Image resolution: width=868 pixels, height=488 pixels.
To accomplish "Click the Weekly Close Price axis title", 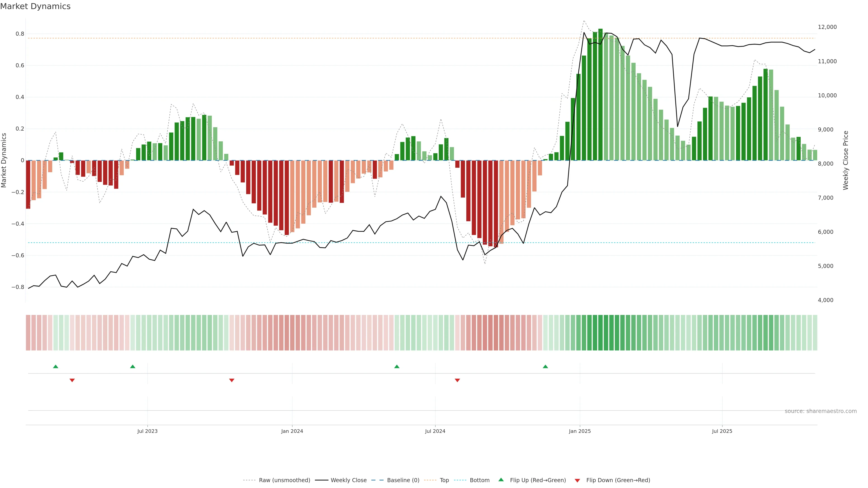I will 846,160.
